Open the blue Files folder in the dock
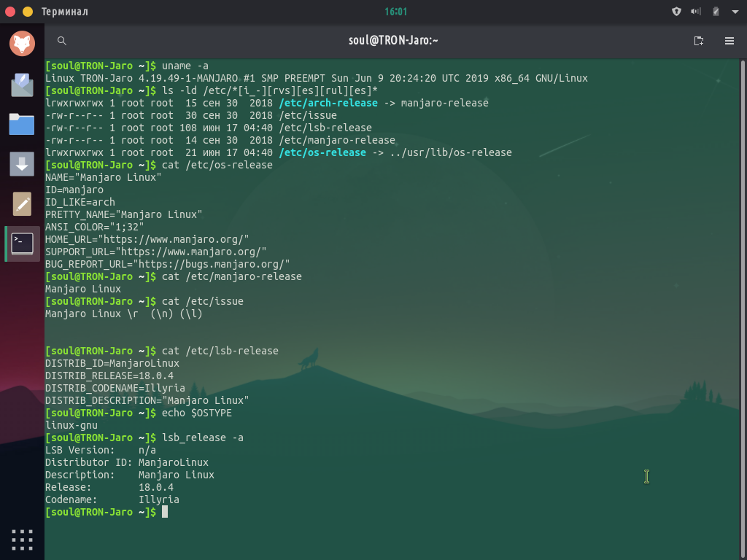Viewport: 747px width, 560px height. tap(22, 124)
